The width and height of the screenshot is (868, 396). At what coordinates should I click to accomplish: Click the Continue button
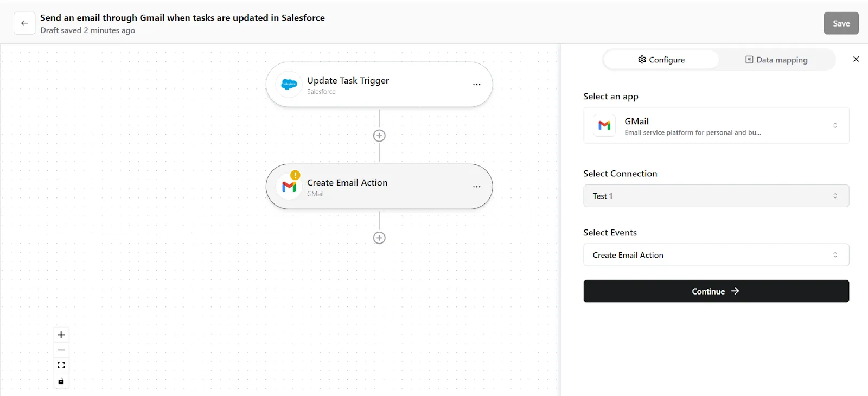click(x=716, y=291)
